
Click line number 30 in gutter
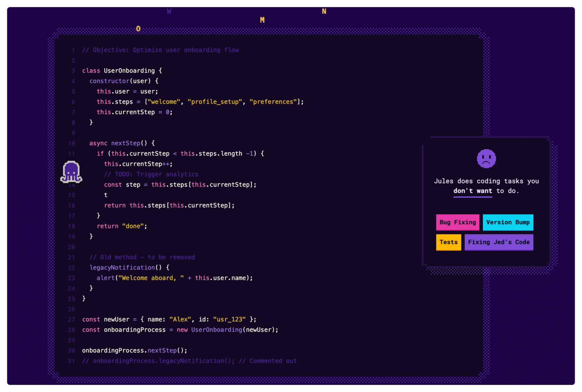[x=72, y=350]
